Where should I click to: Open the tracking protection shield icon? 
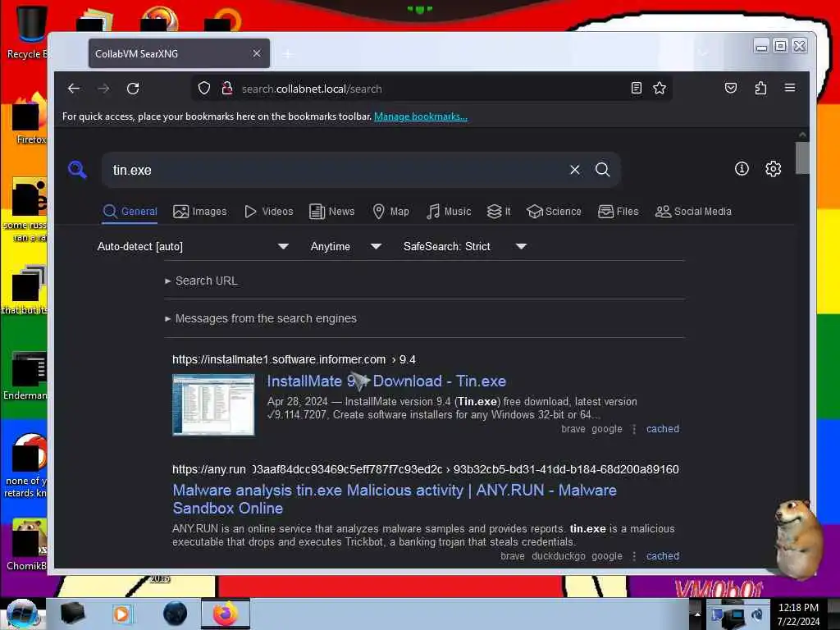[x=204, y=88]
